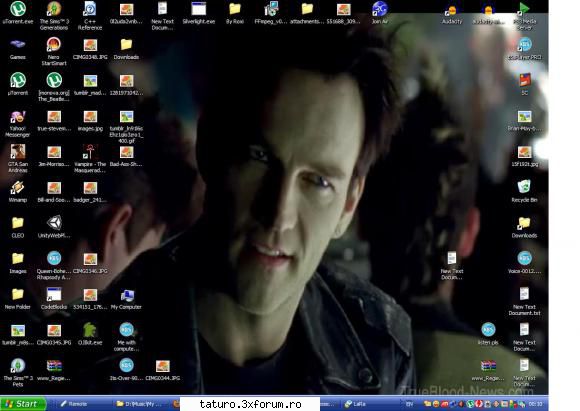Select the My Computer icon
580x411 pixels.
click(126, 299)
